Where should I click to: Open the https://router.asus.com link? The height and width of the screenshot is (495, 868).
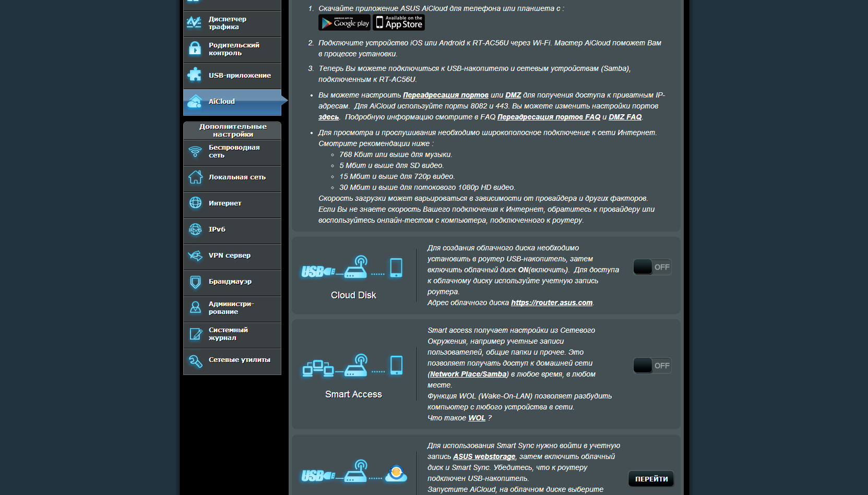coord(552,303)
